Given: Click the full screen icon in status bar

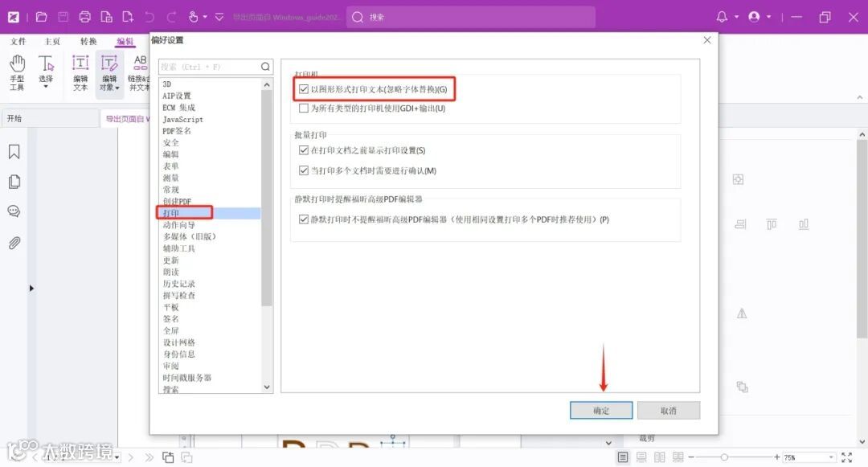Looking at the screenshot, I should tap(847, 457).
